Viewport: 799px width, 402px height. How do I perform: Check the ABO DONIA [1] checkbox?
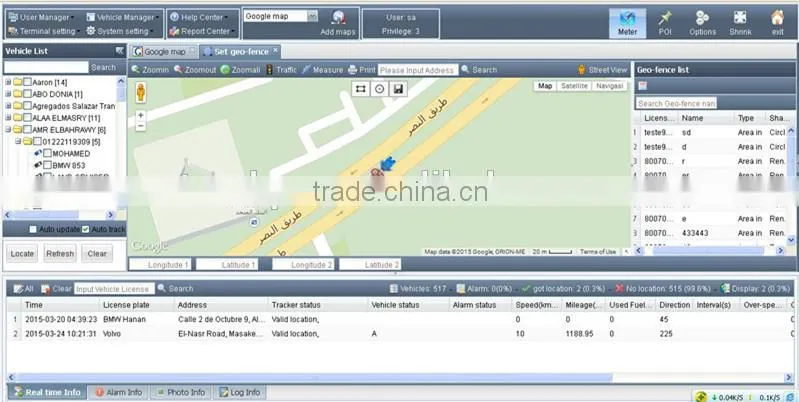tap(28, 94)
